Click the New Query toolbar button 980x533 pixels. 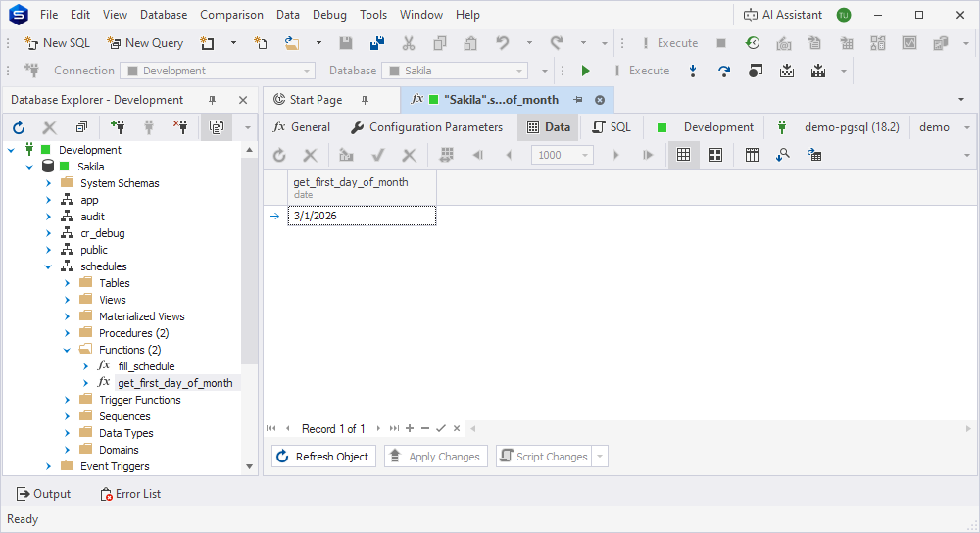click(145, 43)
